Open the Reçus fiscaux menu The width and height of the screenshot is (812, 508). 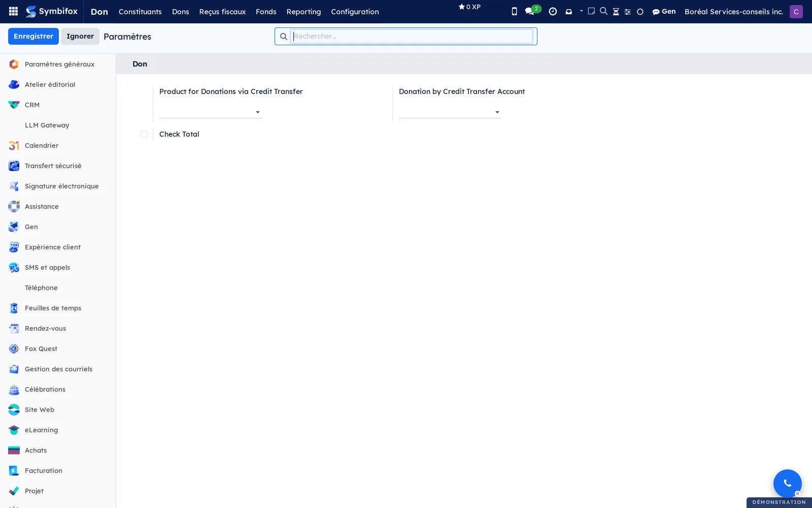pyautogui.click(x=222, y=12)
